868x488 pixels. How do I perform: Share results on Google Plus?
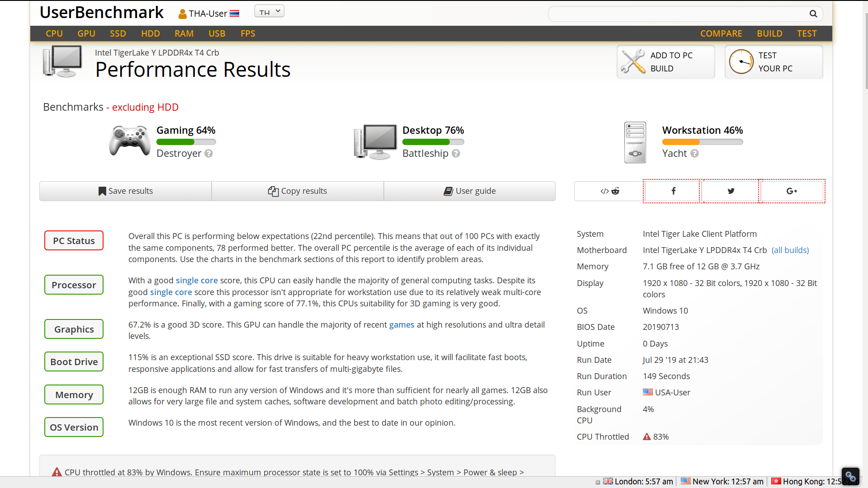pyautogui.click(x=792, y=191)
